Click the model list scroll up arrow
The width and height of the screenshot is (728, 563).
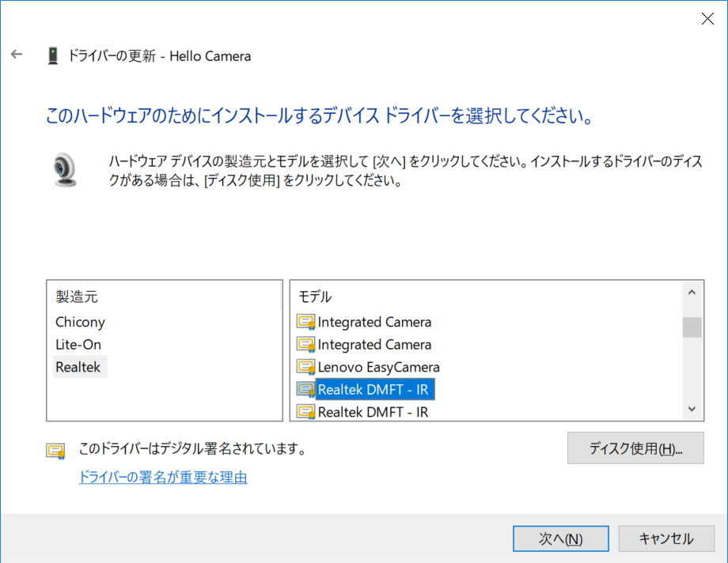pyautogui.click(x=692, y=293)
